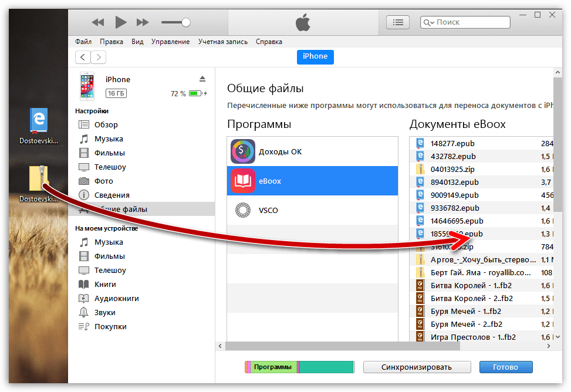Select file Игра Престолов - 1..fb2

[x=481, y=337]
